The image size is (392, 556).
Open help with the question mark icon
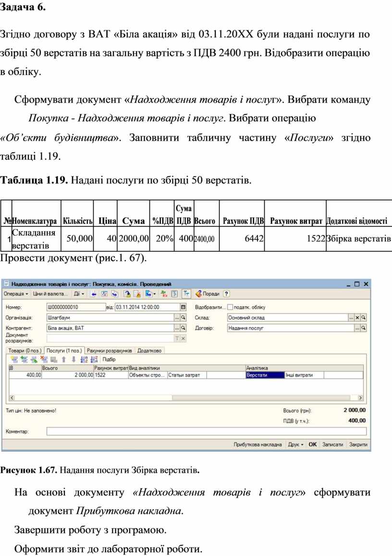coord(226,294)
